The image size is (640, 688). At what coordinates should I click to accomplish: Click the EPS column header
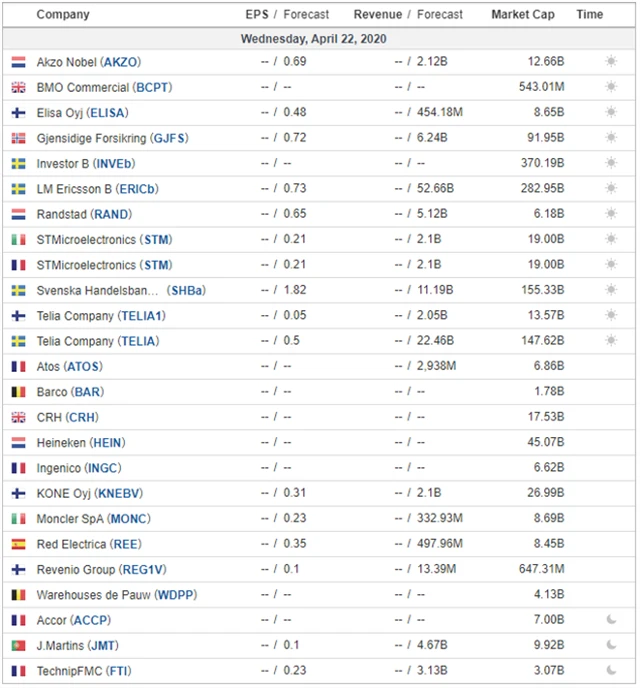[x=257, y=15]
